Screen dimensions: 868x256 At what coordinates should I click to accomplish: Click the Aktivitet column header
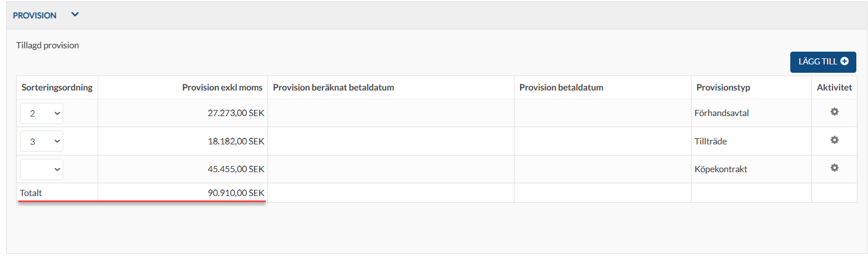point(834,88)
